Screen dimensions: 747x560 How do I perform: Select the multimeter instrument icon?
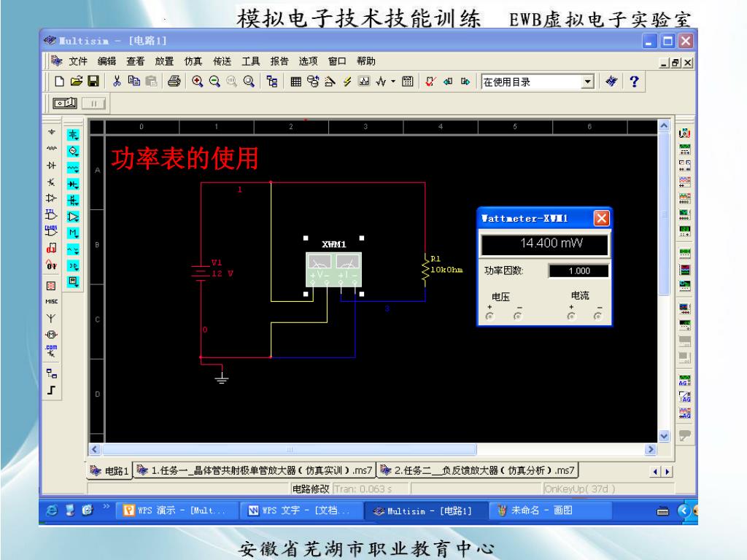pos(684,133)
